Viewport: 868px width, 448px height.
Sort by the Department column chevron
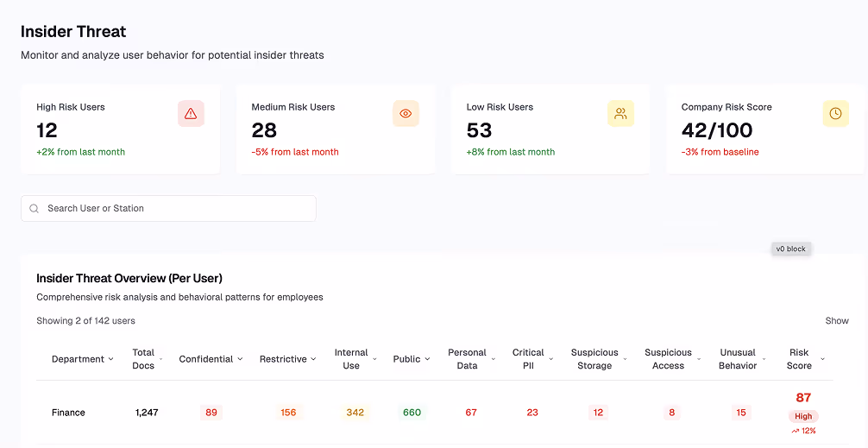110,359
